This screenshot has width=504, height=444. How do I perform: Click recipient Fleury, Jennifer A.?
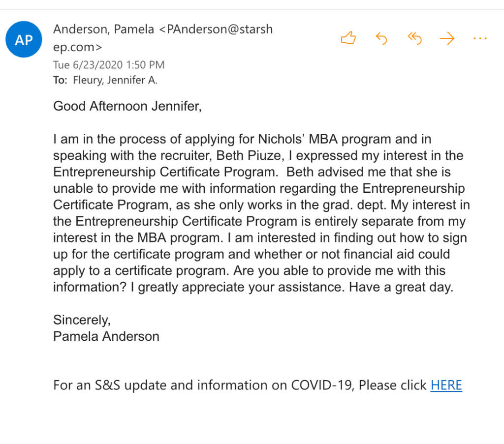(115, 80)
